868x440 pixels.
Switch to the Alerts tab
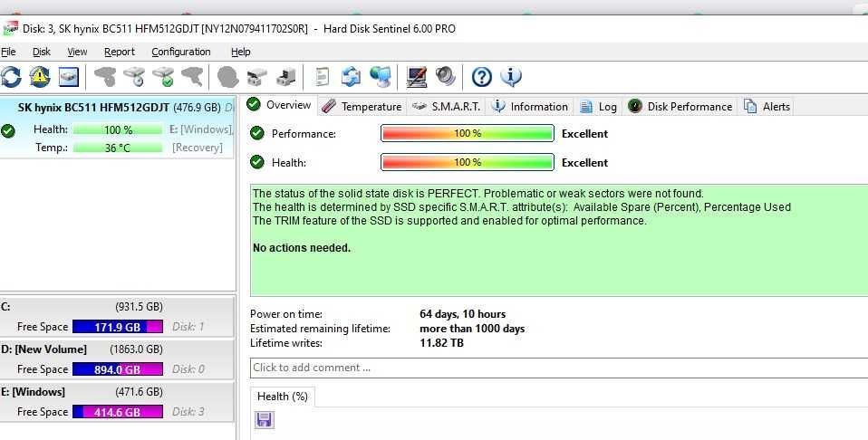(x=767, y=106)
